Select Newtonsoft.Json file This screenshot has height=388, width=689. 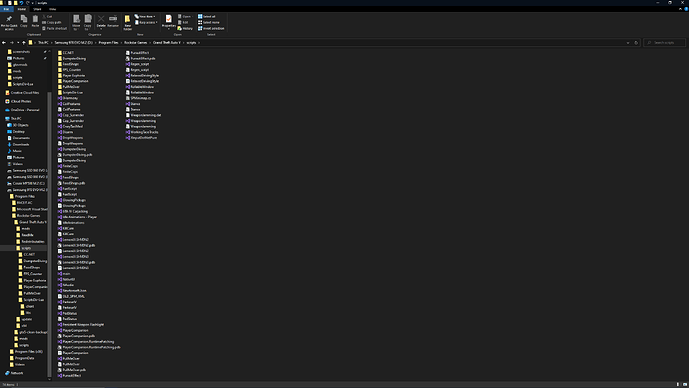[72, 291]
